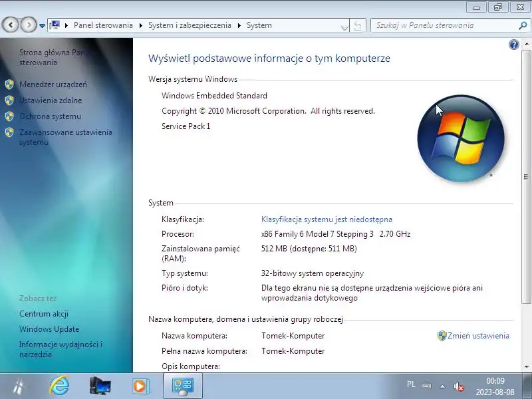Select the Control Panel taskbar button
Screen dimensions: 532x399
[x=182, y=386]
